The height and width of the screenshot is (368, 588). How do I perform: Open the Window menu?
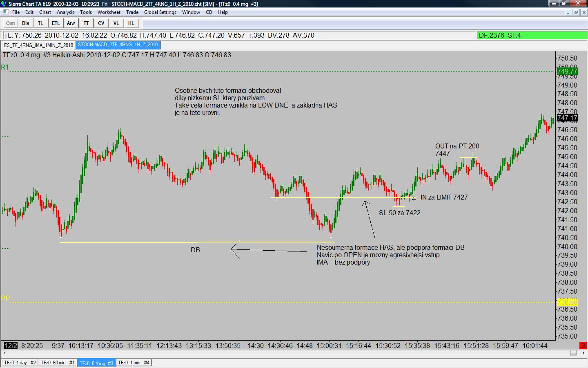[x=191, y=12]
